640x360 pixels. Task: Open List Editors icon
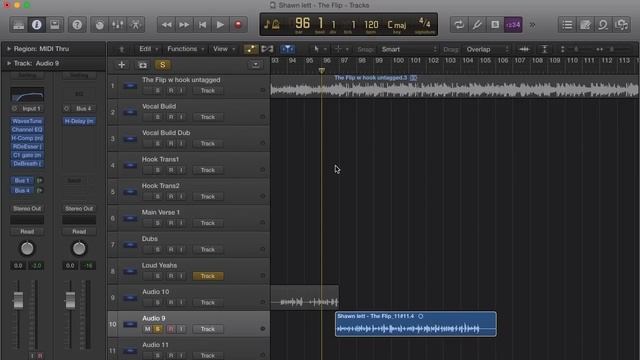point(567,25)
